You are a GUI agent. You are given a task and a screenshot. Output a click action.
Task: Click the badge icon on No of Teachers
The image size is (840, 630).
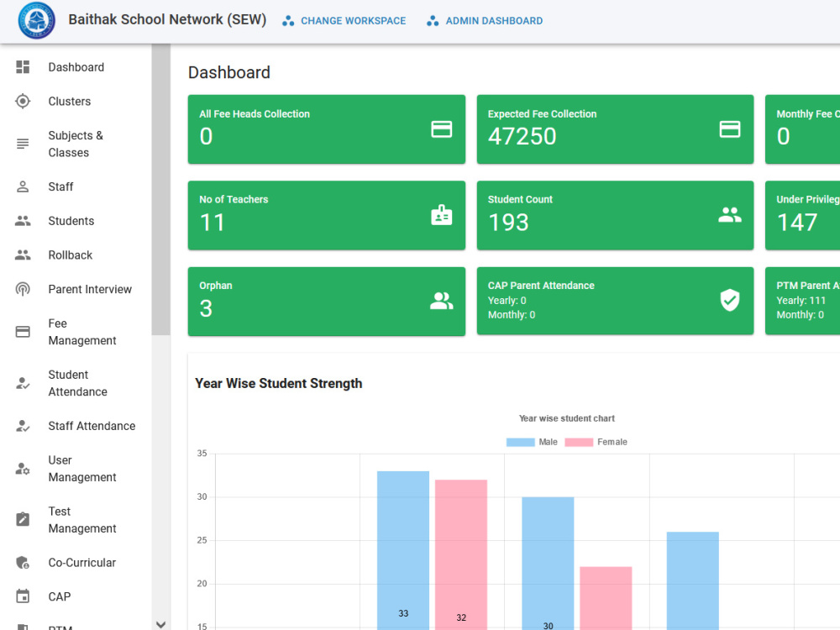coord(442,215)
